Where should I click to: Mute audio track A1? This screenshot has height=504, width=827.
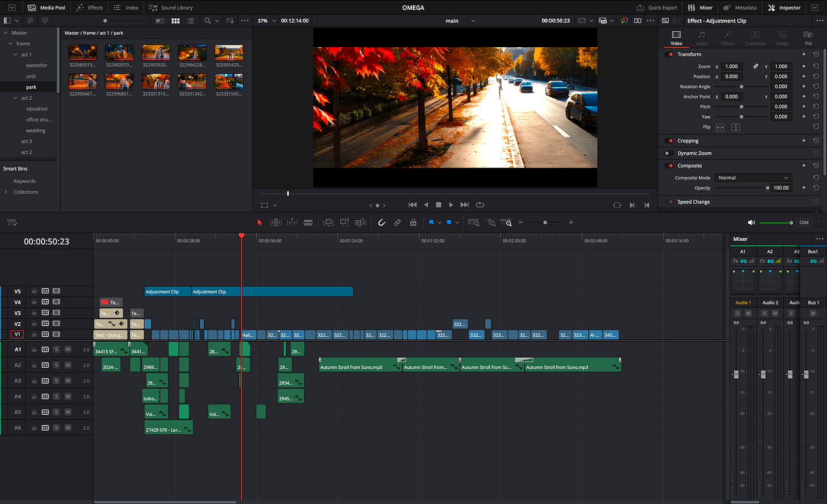[x=68, y=349]
